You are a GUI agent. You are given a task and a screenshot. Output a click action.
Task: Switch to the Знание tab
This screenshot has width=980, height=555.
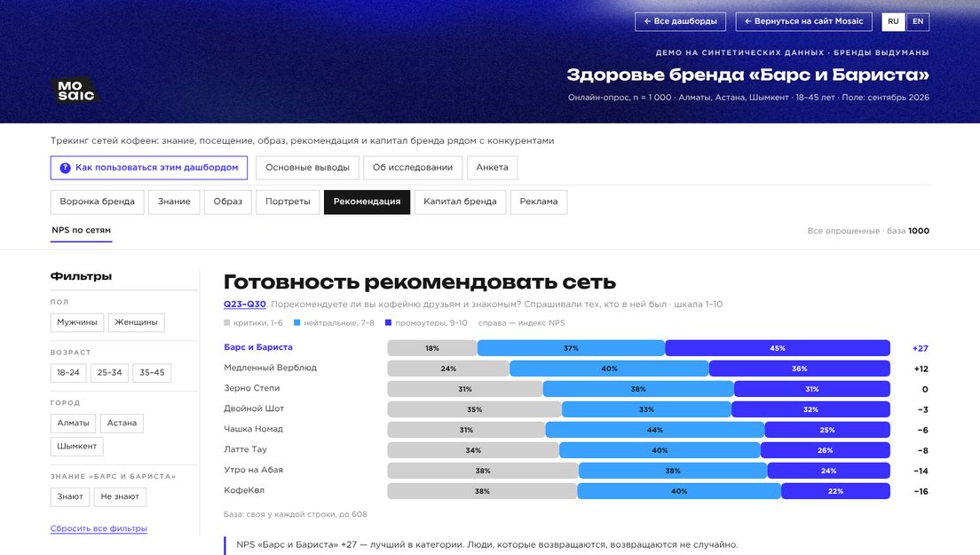tap(174, 202)
